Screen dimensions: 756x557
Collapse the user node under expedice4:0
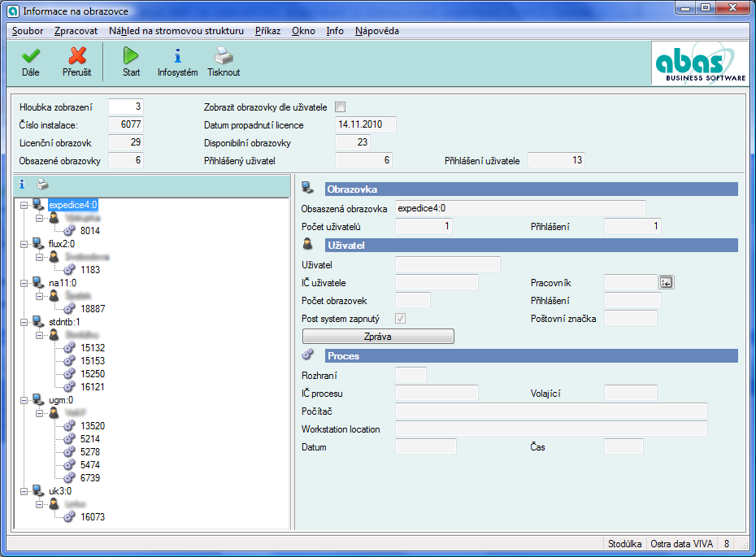click(39, 218)
